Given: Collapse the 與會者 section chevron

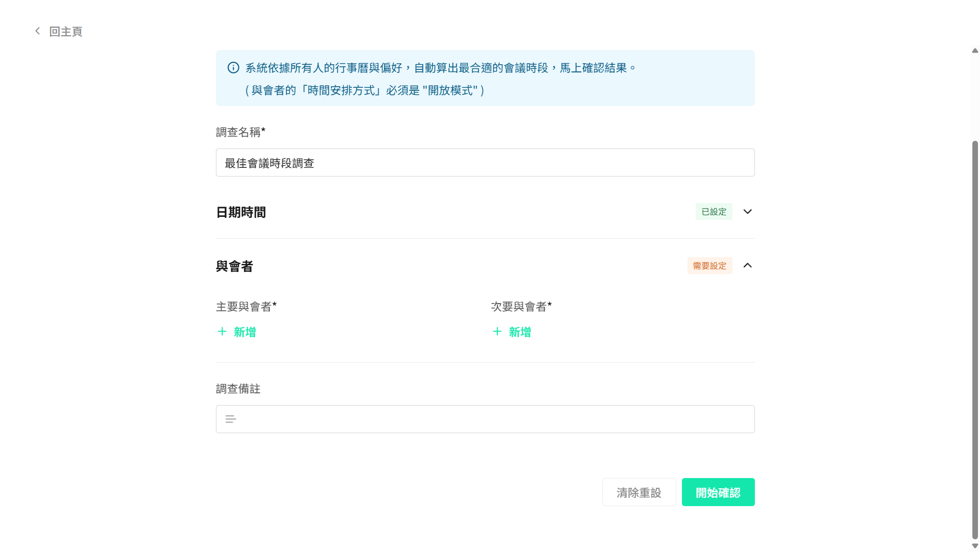Looking at the screenshot, I should (x=747, y=265).
